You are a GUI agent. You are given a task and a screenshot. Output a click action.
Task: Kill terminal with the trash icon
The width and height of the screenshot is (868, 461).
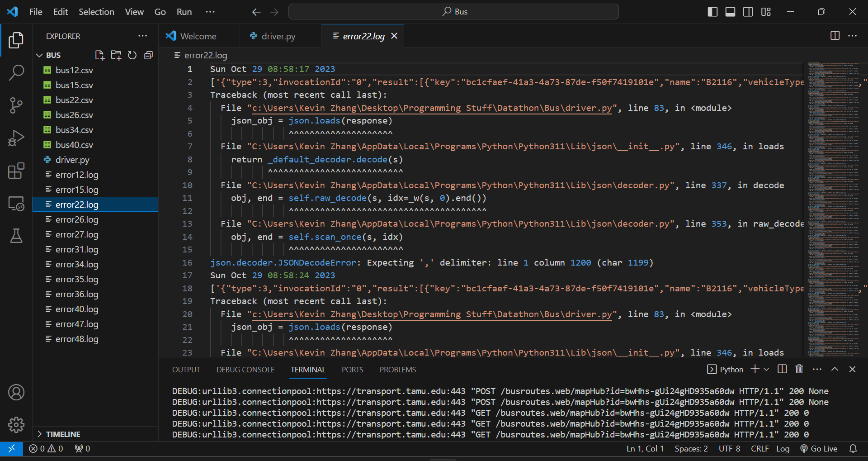tap(799, 369)
